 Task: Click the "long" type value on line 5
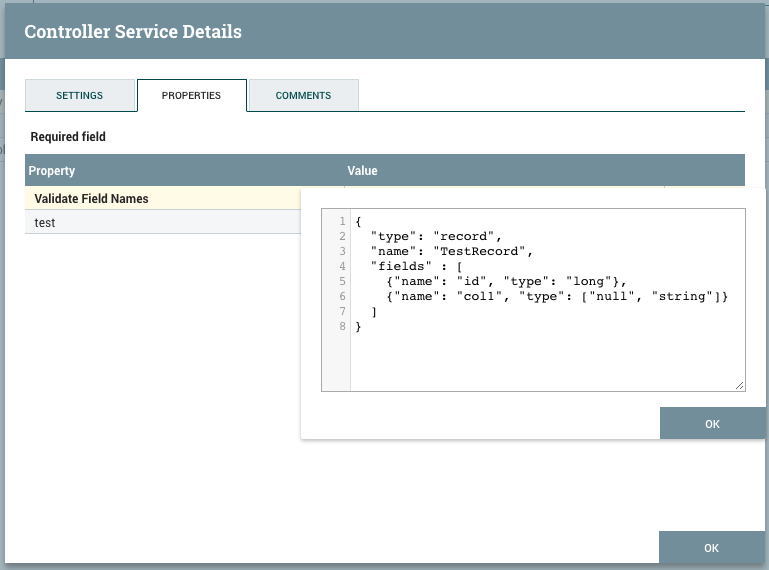point(587,281)
